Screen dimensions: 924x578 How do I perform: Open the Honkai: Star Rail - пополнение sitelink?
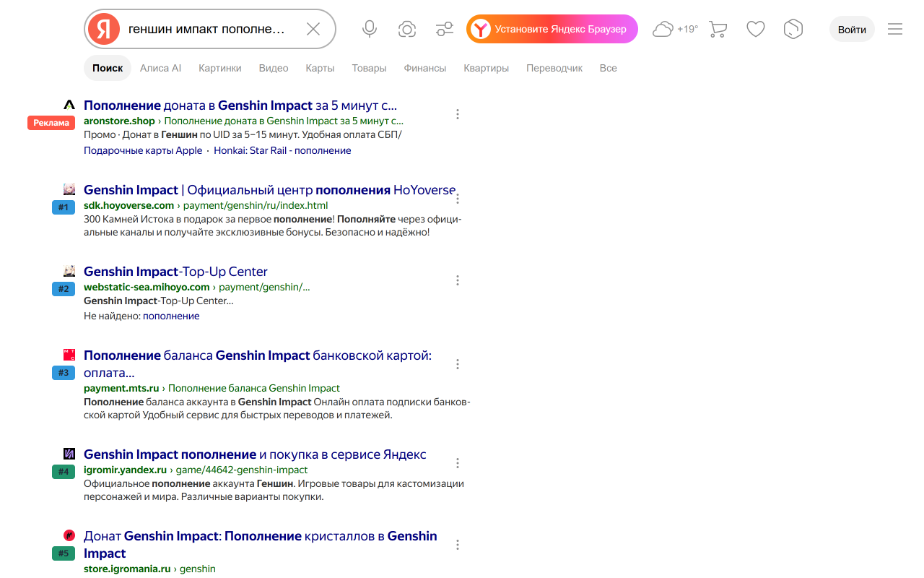[282, 150]
